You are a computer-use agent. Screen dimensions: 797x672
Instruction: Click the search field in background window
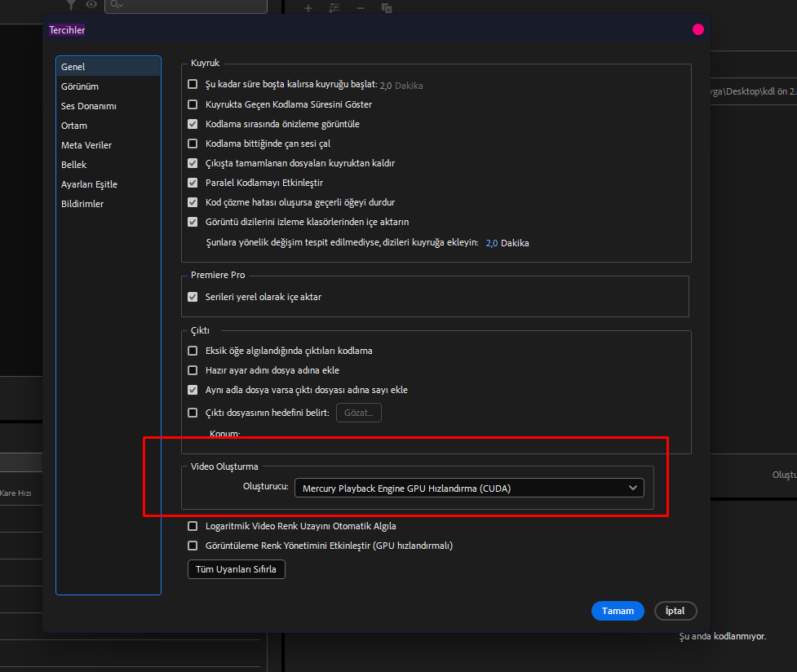pos(186,6)
